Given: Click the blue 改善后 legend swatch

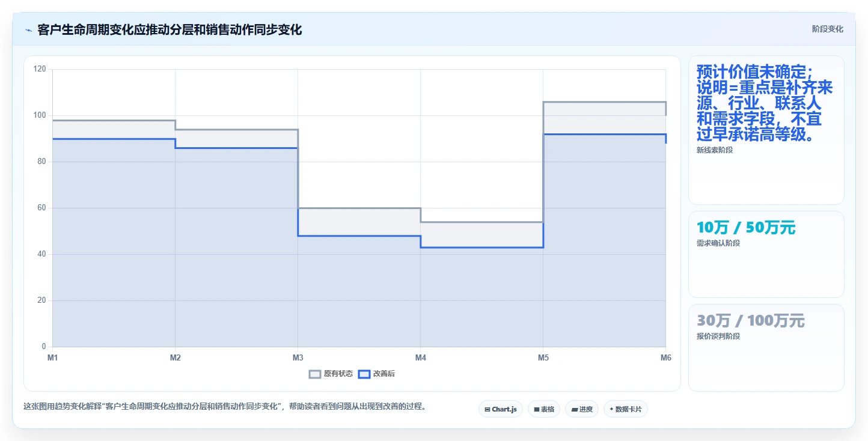Looking at the screenshot, I should click(364, 374).
